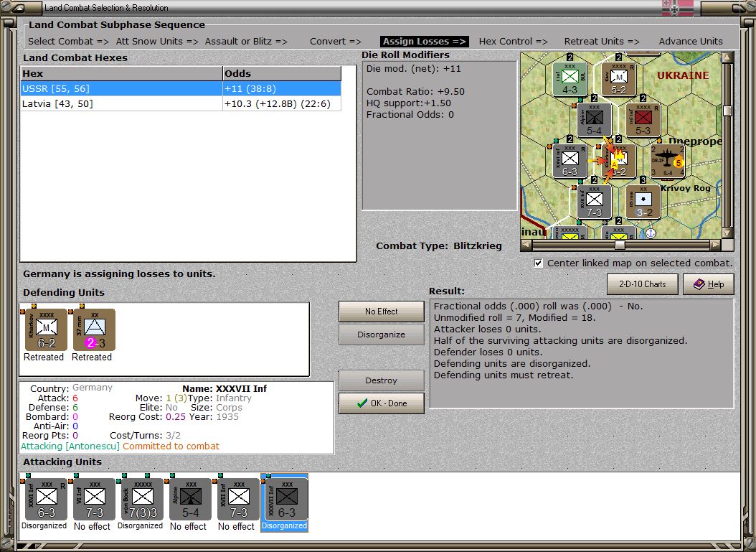Click the map vertical scrollbar thumb
Viewport: 756px width, 552px height.
(x=727, y=111)
